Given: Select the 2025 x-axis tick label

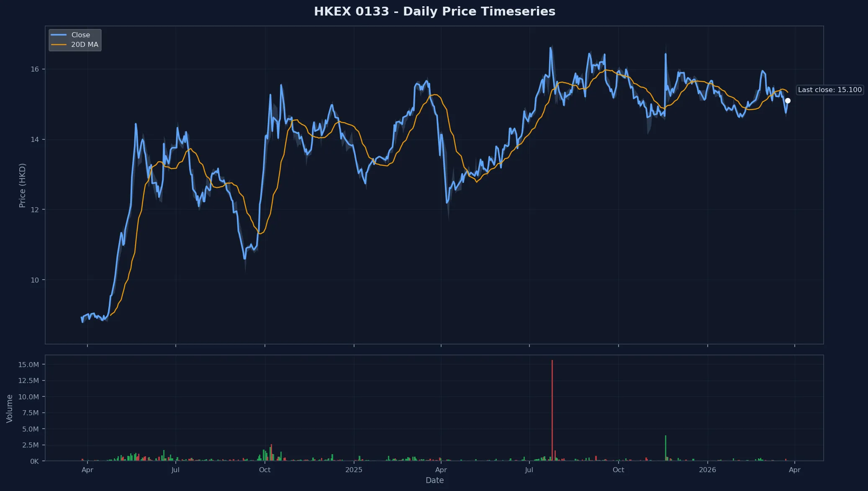Looking at the screenshot, I should pyautogui.click(x=354, y=470).
